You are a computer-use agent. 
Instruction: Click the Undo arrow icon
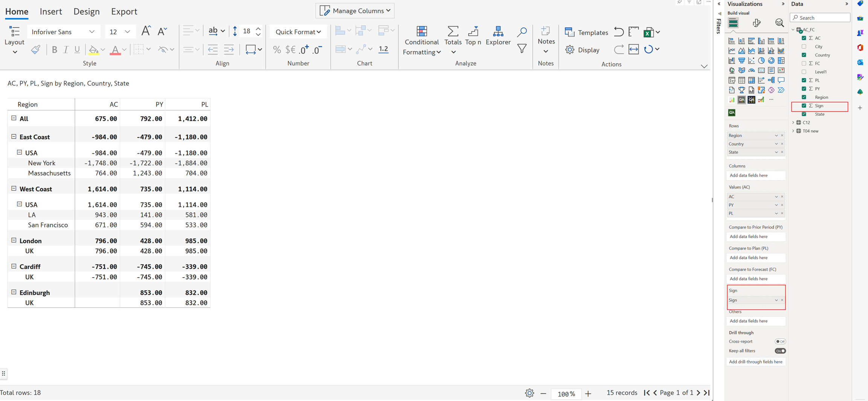(x=619, y=32)
